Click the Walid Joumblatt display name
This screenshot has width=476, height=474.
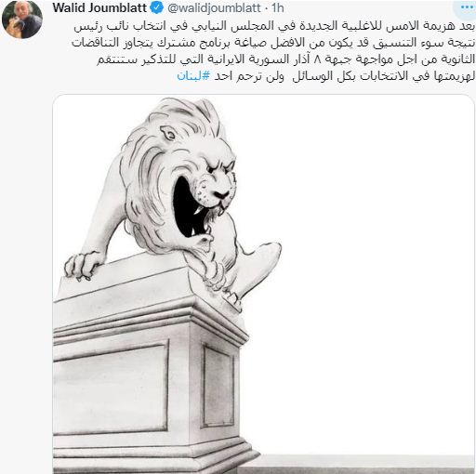(x=99, y=8)
